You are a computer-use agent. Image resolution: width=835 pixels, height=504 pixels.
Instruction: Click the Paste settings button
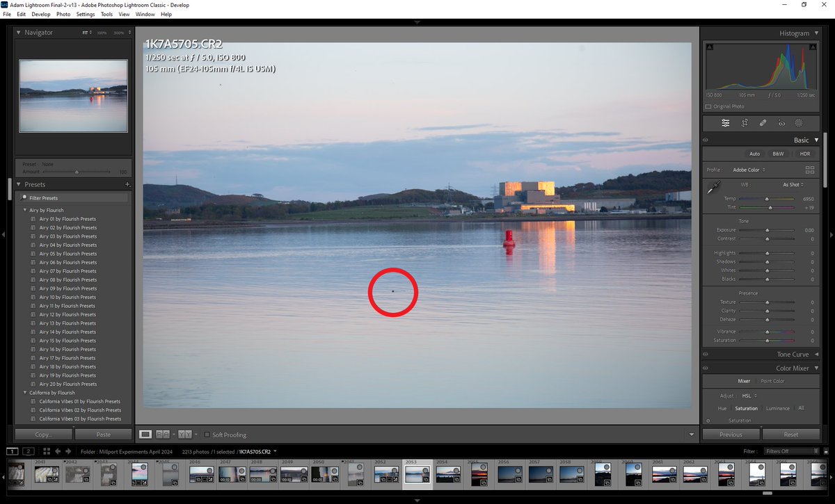pyautogui.click(x=103, y=434)
